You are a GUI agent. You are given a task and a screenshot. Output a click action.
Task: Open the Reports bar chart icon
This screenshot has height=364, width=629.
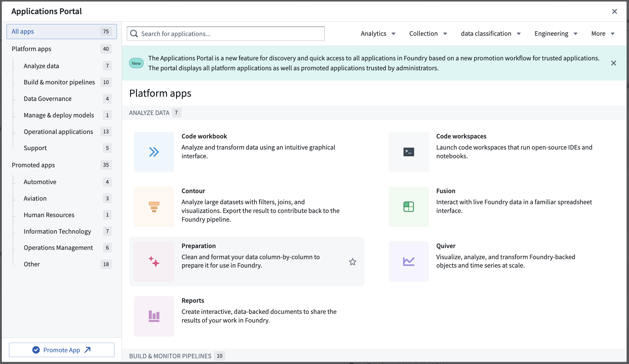(x=154, y=316)
